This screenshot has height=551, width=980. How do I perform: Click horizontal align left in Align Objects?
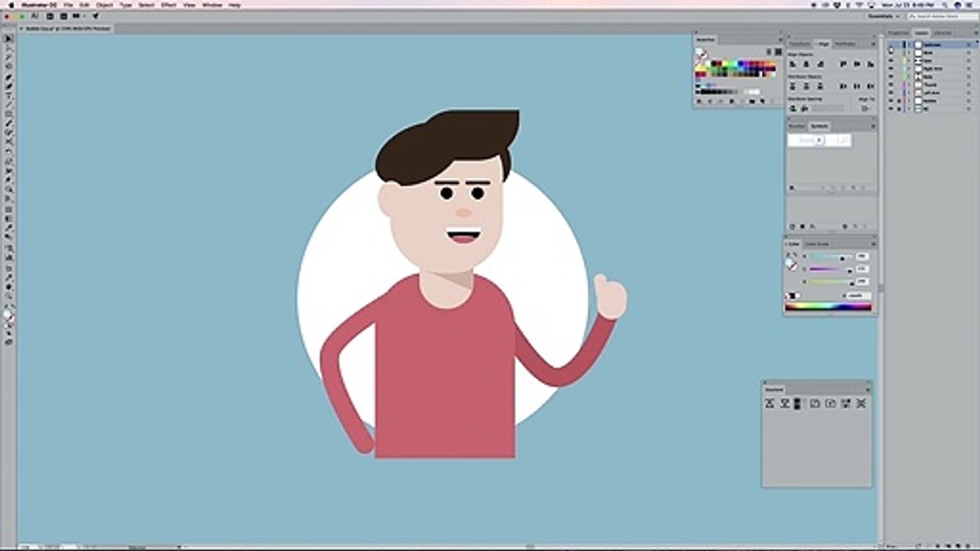tap(792, 64)
